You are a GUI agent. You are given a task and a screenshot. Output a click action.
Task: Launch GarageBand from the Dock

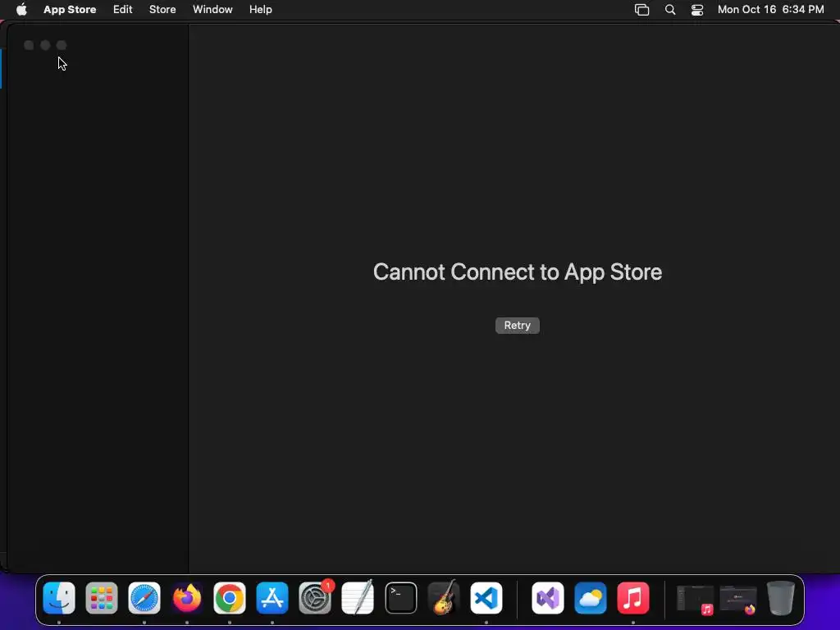(x=444, y=598)
